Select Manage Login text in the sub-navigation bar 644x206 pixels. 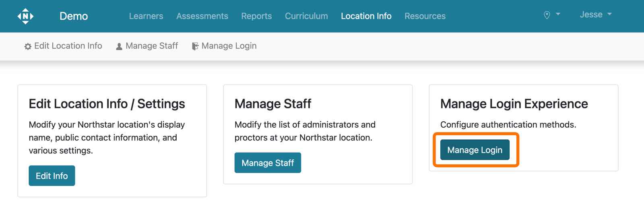pyautogui.click(x=229, y=46)
